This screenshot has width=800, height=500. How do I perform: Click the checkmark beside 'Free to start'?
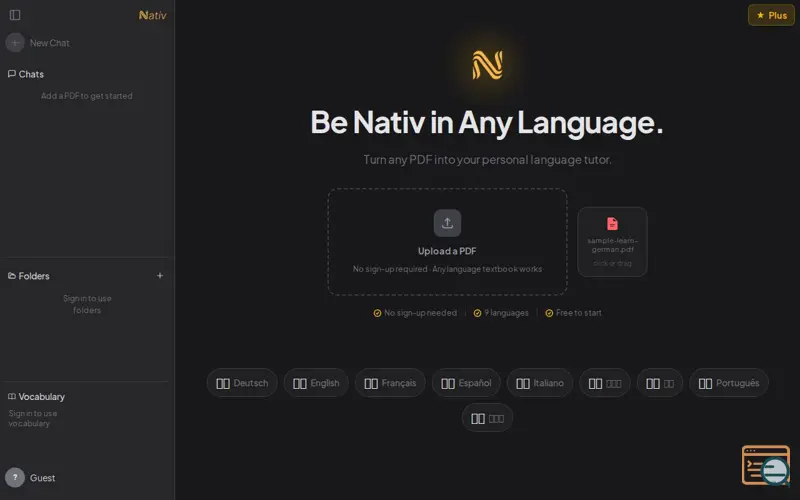pyautogui.click(x=549, y=313)
